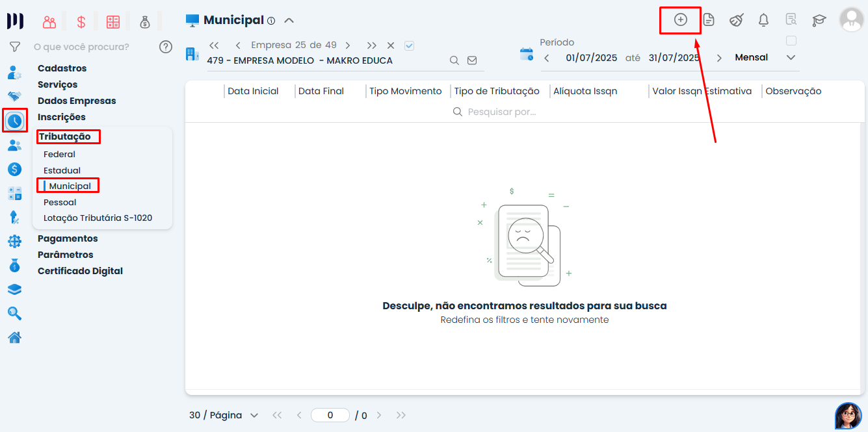The width and height of the screenshot is (868, 432).
Task: Click the plus icon to add new record
Action: (680, 19)
